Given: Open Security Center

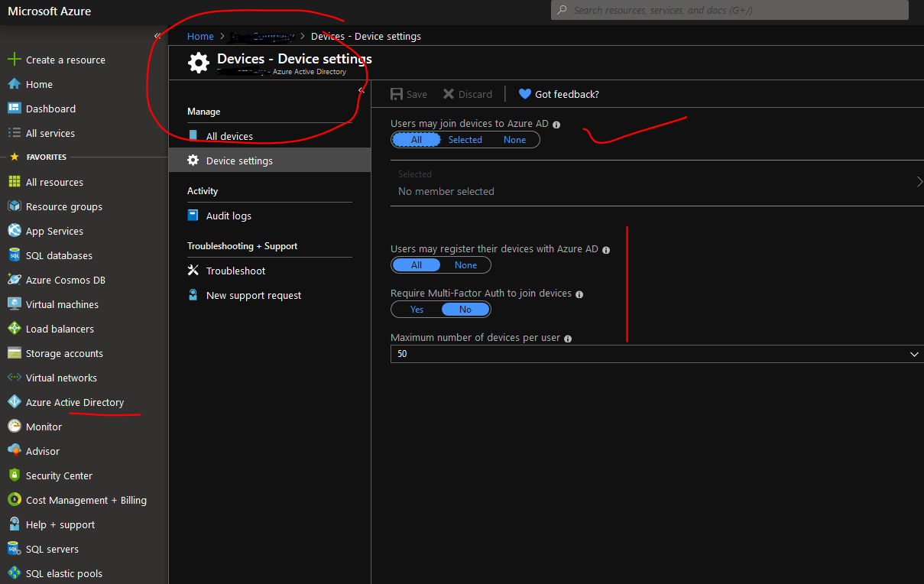Looking at the screenshot, I should tap(59, 475).
